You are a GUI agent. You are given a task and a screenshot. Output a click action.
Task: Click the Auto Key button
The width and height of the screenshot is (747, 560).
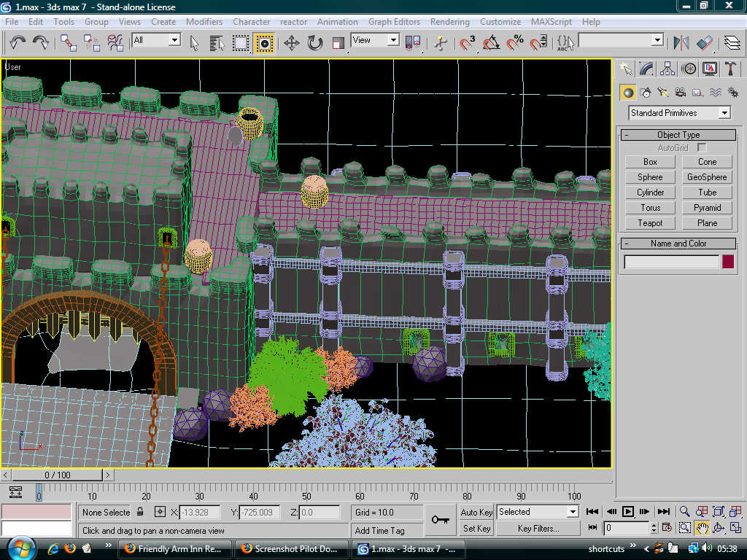click(476, 513)
